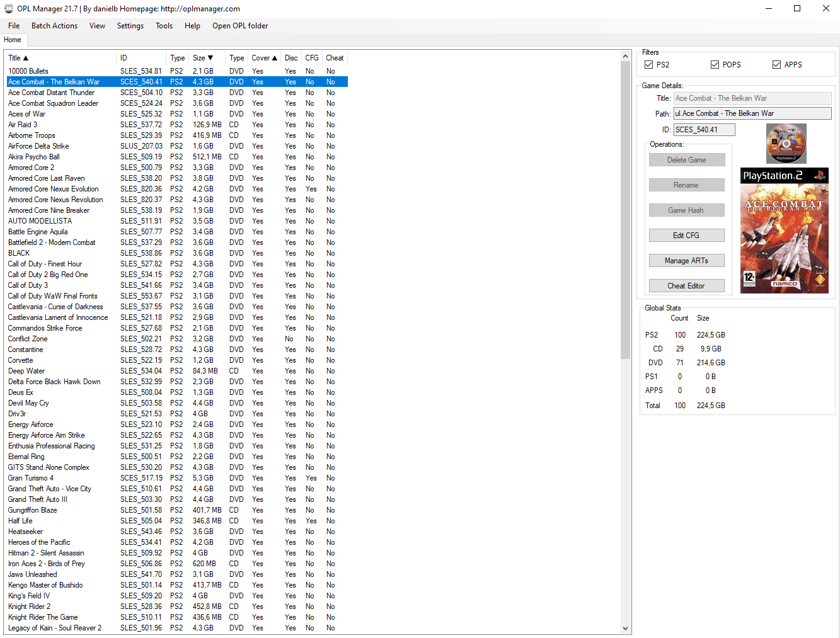Click the Ace Combat Belkan War cover art
The height and width of the screenshot is (638, 840).
click(x=785, y=231)
